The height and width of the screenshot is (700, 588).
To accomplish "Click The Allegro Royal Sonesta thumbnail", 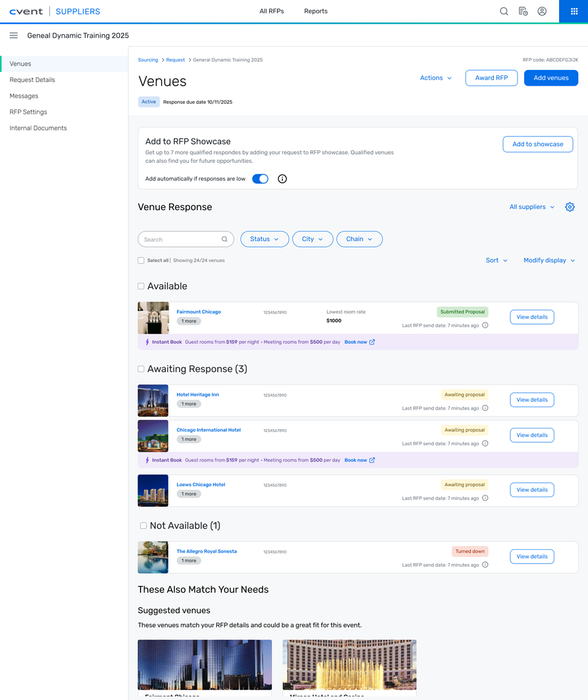I will pyautogui.click(x=153, y=557).
